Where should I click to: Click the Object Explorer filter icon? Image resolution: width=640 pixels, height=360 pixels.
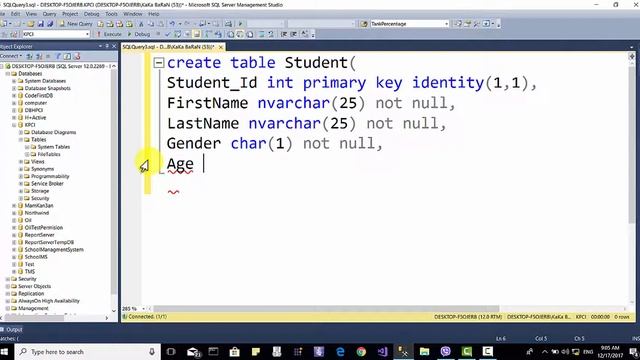point(58,56)
